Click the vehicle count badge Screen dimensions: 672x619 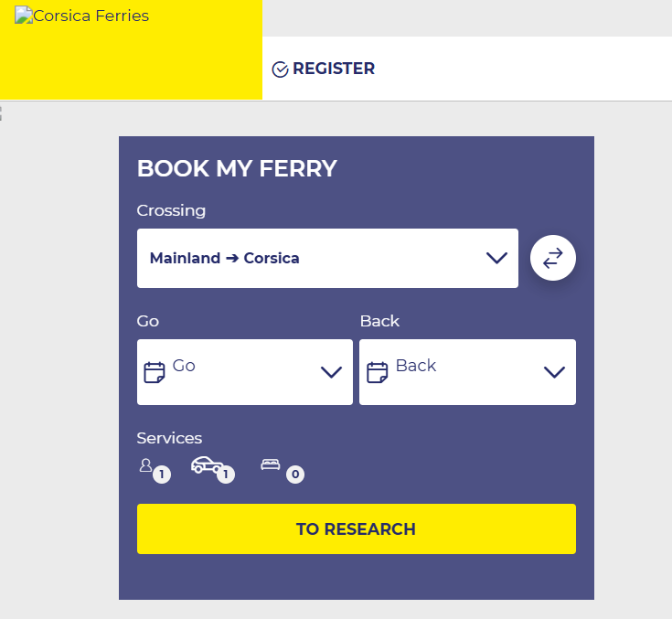click(226, 475)
